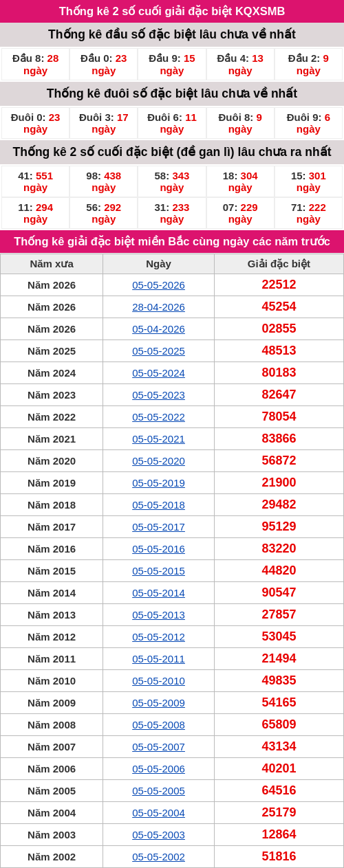Select the 'Đuôi 0: 23 ngày' cell

(35, 123)
